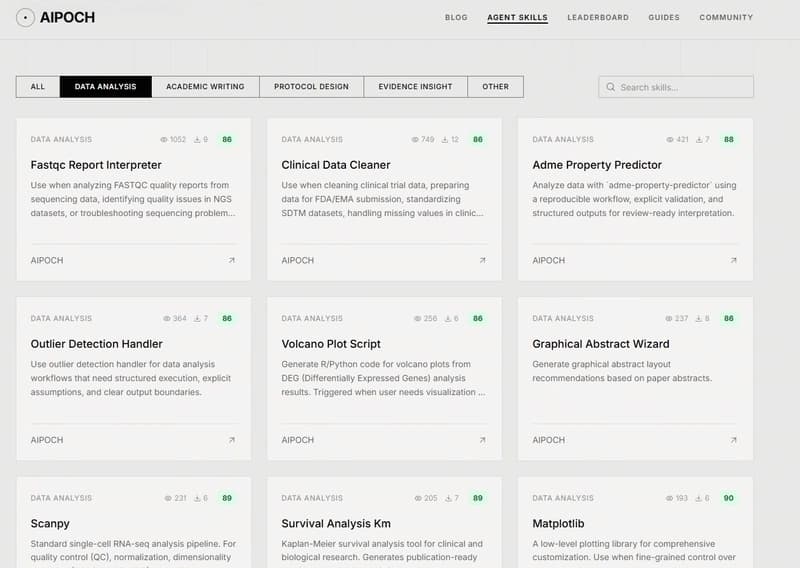Screen dimensions: 800x568
Task: Open Volcano Plot Script arrow icon
Action: tap(483, 440)
